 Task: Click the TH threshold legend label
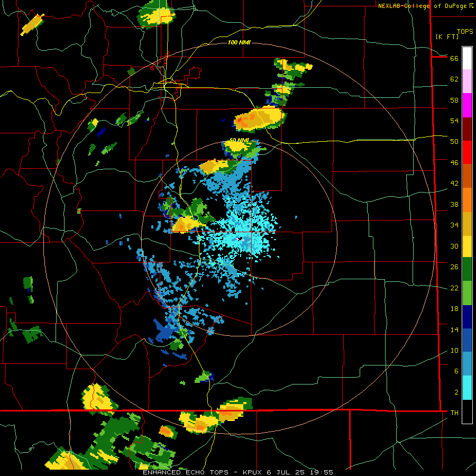(x=454, y=413)
